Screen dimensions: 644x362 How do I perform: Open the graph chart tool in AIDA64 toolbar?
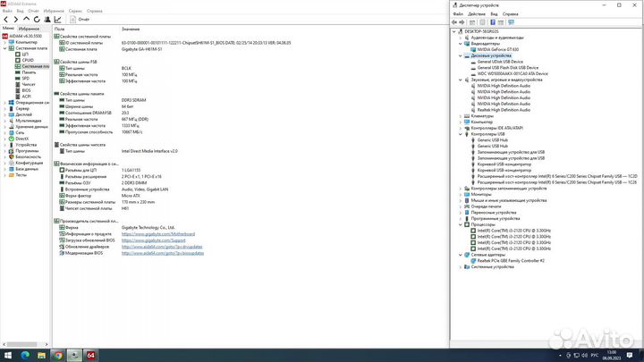pos(58,20)
